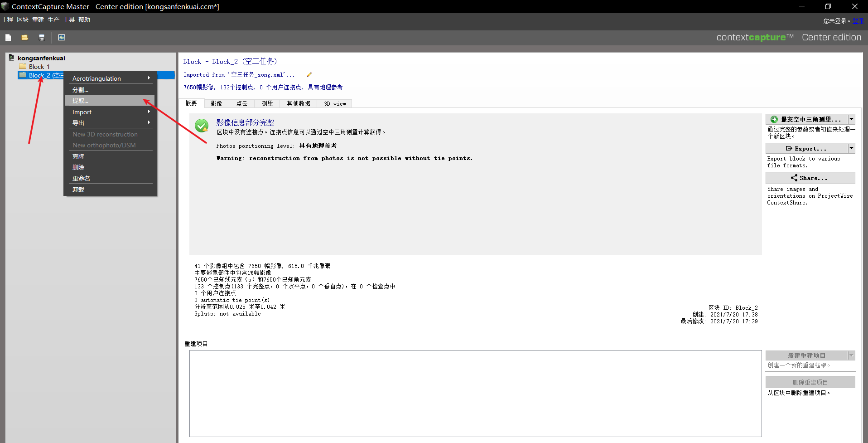Open the 重建 menu in the menu bar
Viewport: 868px width, 443px height.
coord(38,19)
